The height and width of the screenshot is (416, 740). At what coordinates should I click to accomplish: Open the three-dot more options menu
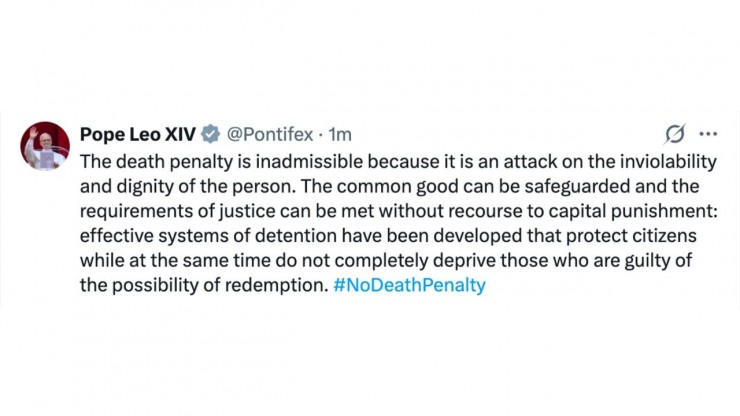coord(708,134)
